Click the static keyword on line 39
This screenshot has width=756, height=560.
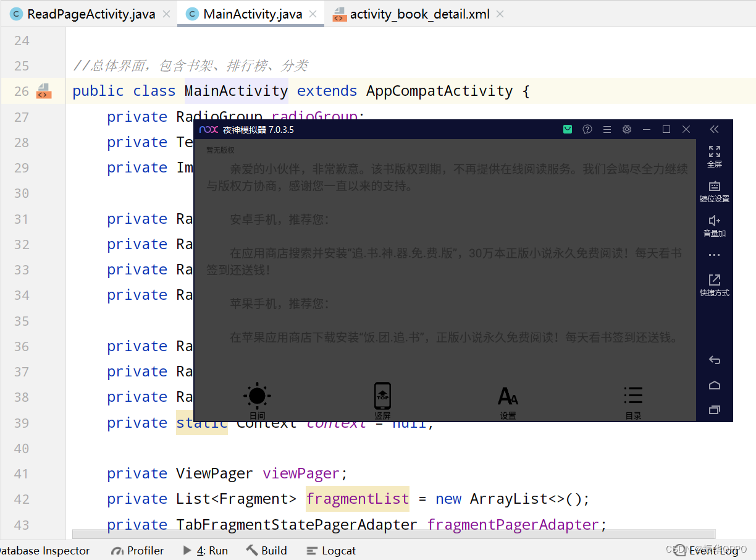[202, 423]
